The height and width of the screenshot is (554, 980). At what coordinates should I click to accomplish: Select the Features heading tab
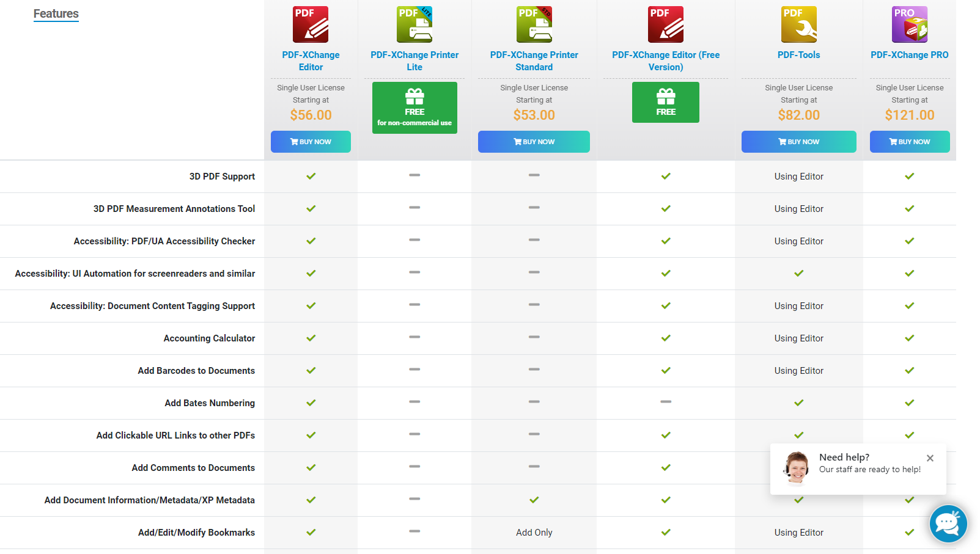[56, 13]
